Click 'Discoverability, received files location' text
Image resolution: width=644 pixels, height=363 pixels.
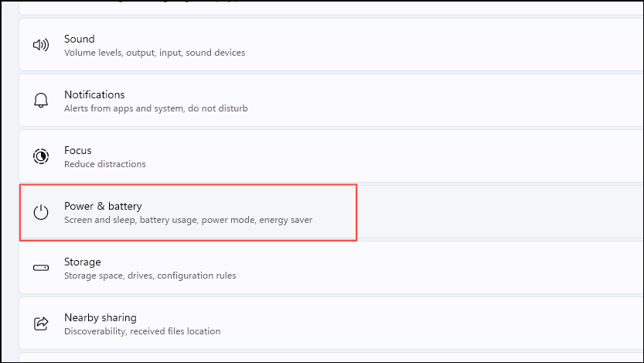(142, 331)
